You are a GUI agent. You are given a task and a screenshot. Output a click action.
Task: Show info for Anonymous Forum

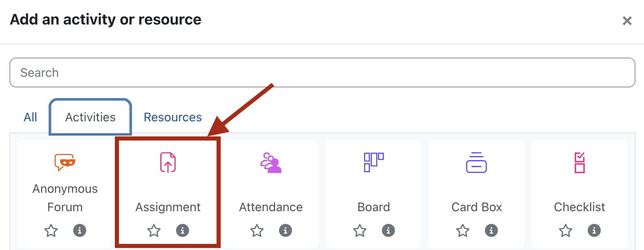[80, 230]
